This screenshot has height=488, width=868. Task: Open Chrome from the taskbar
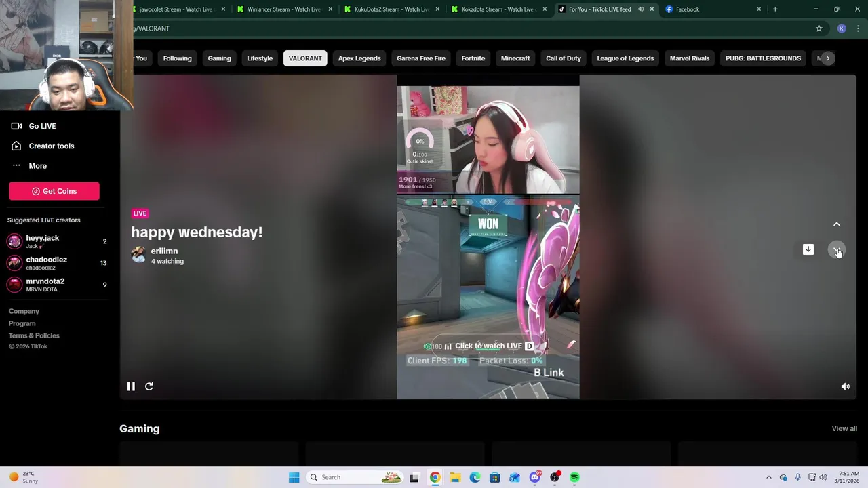[x=435, y=477]
